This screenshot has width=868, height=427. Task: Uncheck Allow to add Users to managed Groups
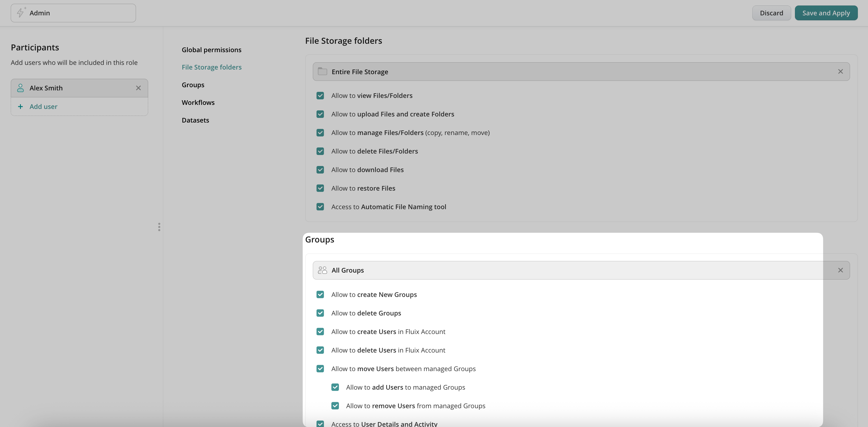coord(335,387)
